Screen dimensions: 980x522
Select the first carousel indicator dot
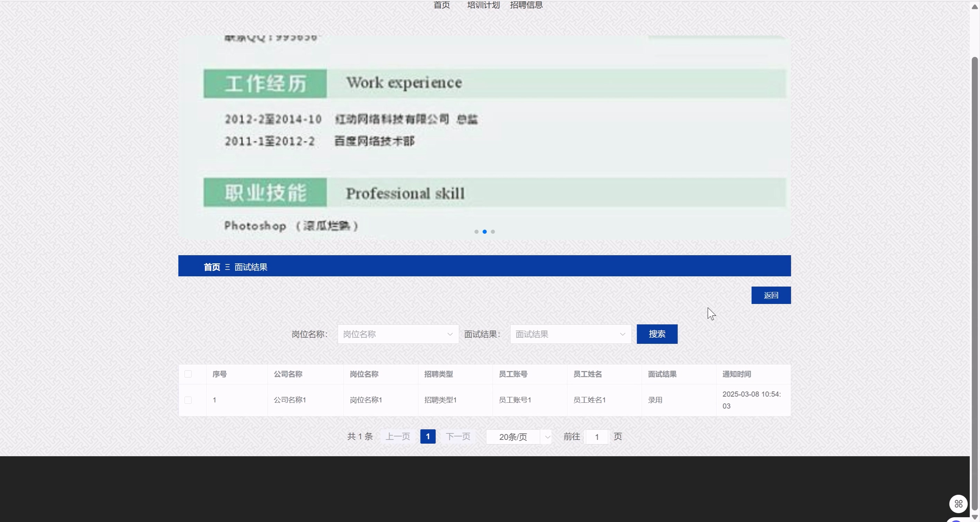click(x=476, y=232)
